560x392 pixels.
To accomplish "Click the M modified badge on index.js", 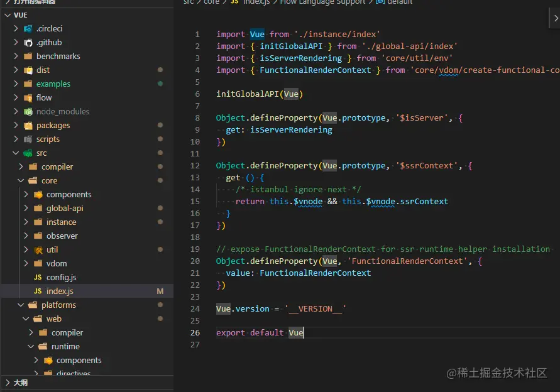I will click(x=160, y=291).
